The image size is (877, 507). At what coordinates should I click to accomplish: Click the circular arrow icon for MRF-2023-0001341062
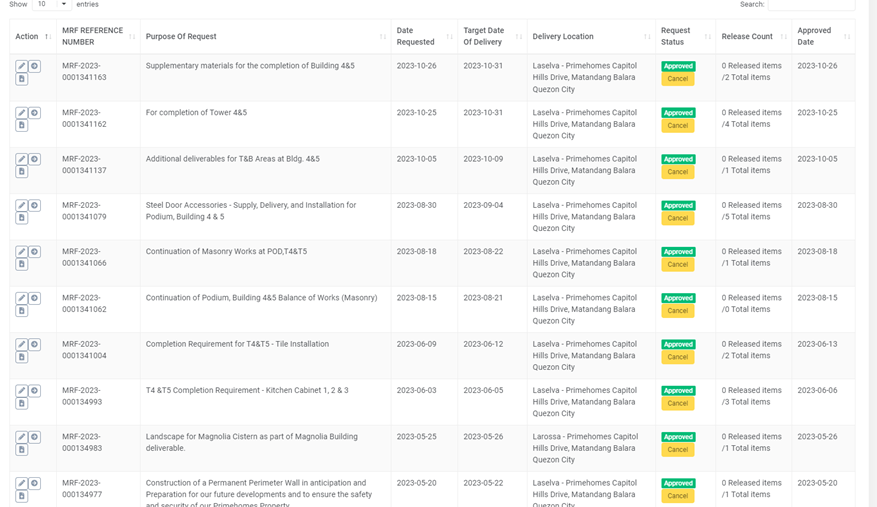pyautogui.click(x=34, y=298)
